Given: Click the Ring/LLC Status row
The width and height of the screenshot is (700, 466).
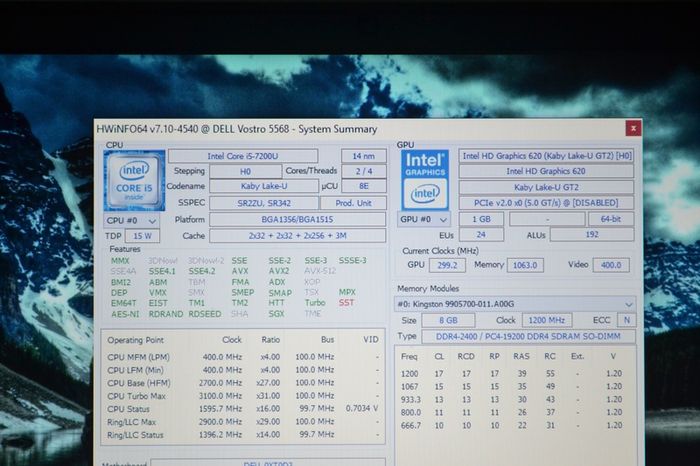Looking at the screenshot, I should [x=243, y=435].
